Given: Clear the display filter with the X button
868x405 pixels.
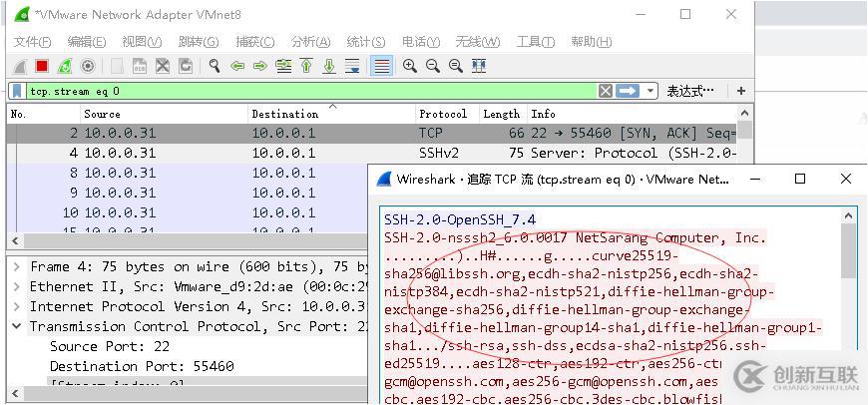Looking at the screenshot, I should coord(606,91).
